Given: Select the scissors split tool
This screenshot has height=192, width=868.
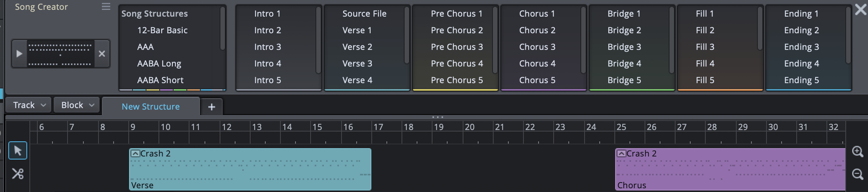Looking at the screenshot, I should (x=18, y=173).
